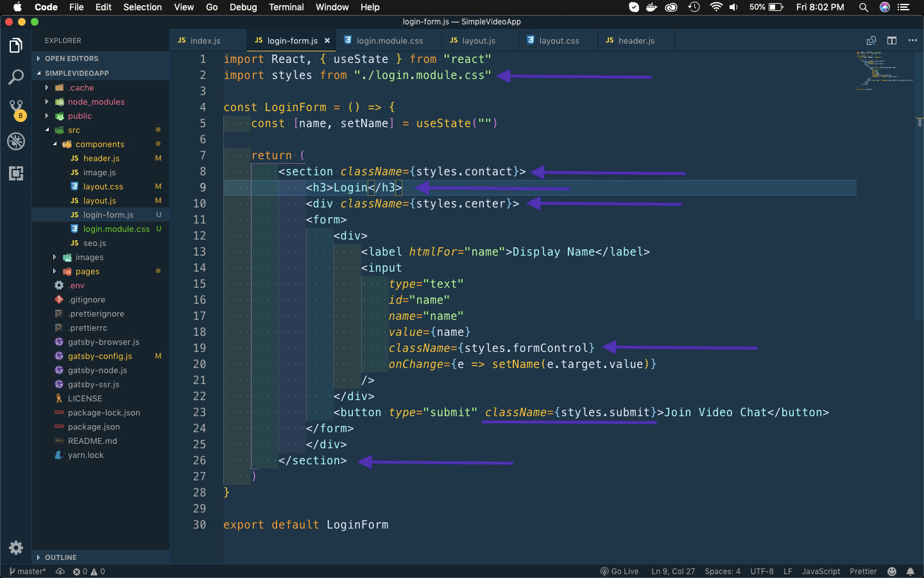Switch to the index.js tab
Image resolution: width=924 pixels, height=578 pixels.
[x=208, y=40]
